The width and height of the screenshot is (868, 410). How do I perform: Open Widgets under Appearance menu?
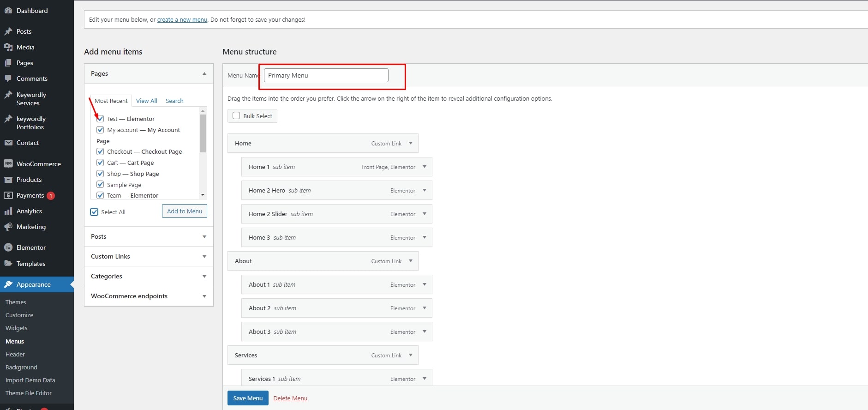(17, 328)
